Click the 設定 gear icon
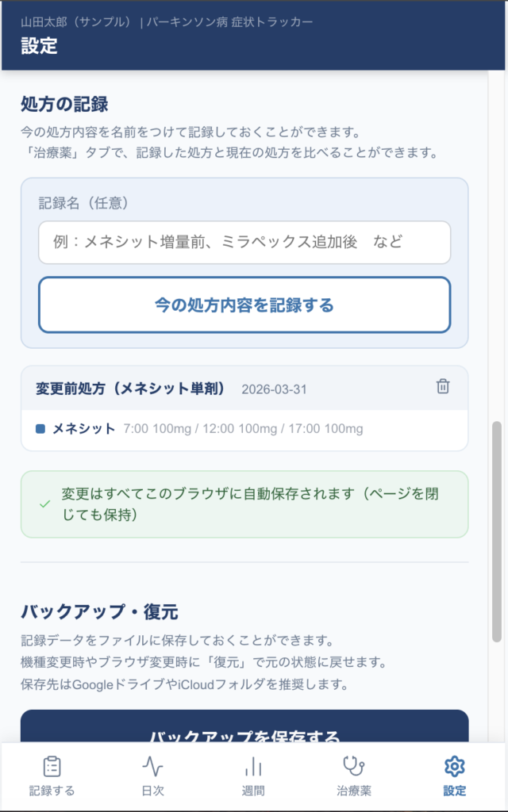Viewport: 508px width, 812px height. pos(454,766)
